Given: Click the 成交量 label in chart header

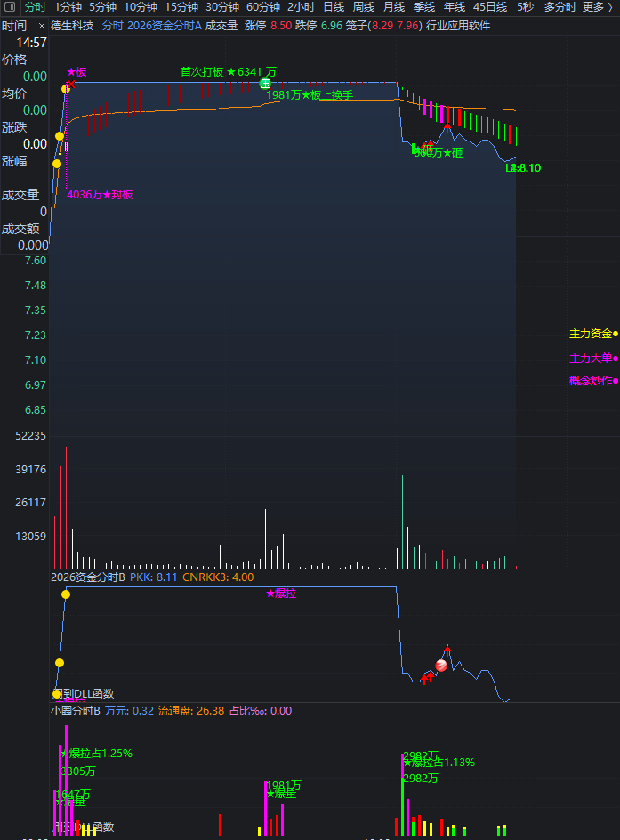Looking at the screenshot, I should coord(221,26).
